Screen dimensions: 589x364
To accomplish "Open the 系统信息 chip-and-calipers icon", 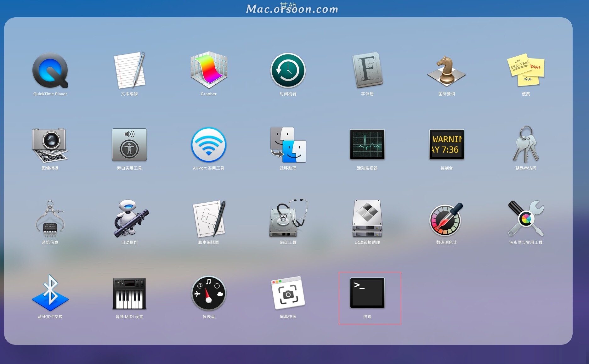I will pos(50,219).
